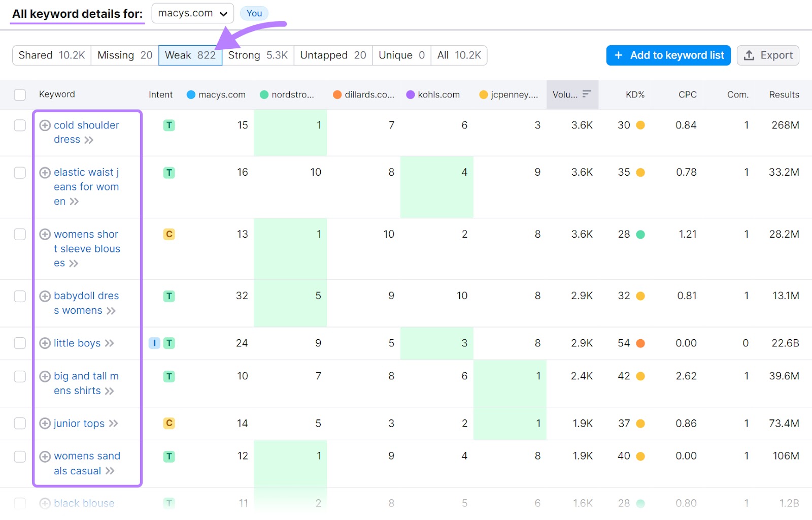
Task: Click plus icon beside junior tops
Action: click(45, 424)
